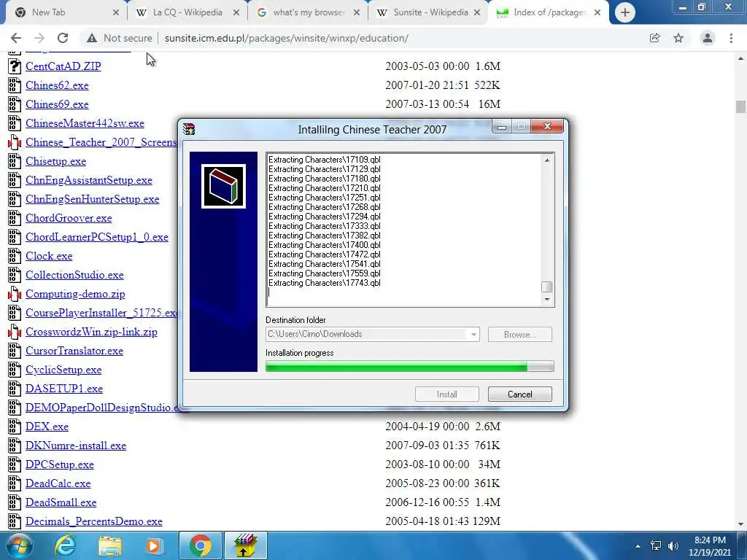Image resolution: width=747 pixels, height=560 pixels.
Task: Click the Installation progress bar
Action: (410, 366)
